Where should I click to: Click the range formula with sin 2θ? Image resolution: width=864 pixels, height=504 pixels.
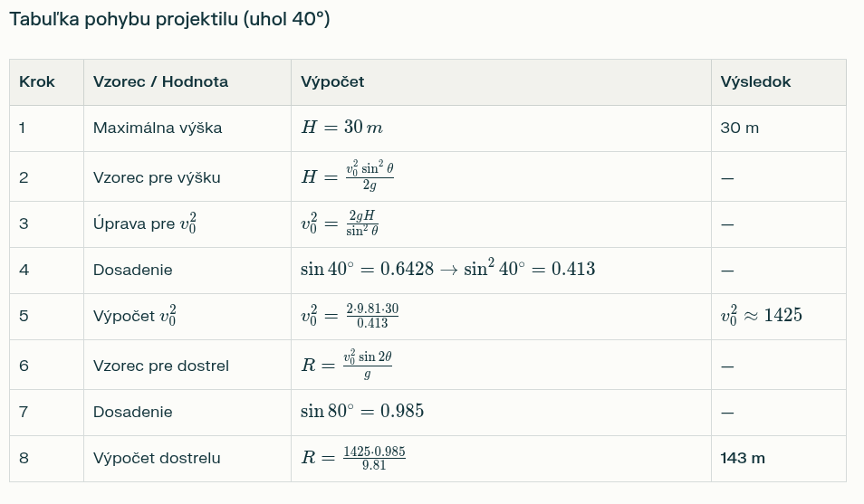point(347,366)
